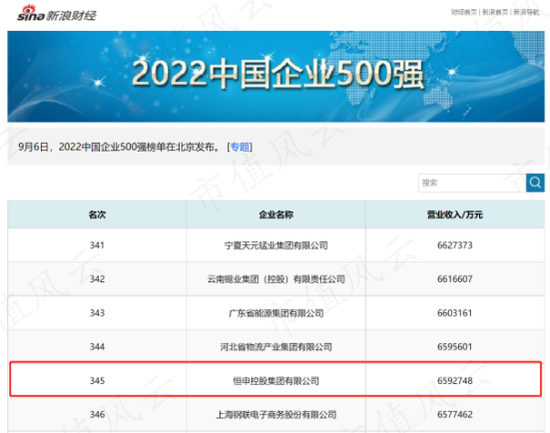Focus the 搜索 search input box

click(472, 182)
